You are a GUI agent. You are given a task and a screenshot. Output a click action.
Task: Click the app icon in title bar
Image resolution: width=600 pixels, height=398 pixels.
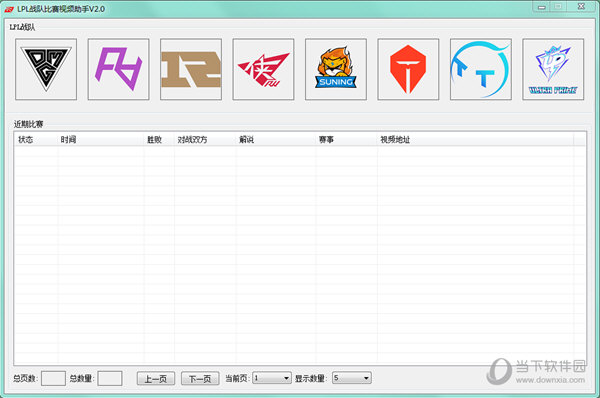tap(9, 9)
